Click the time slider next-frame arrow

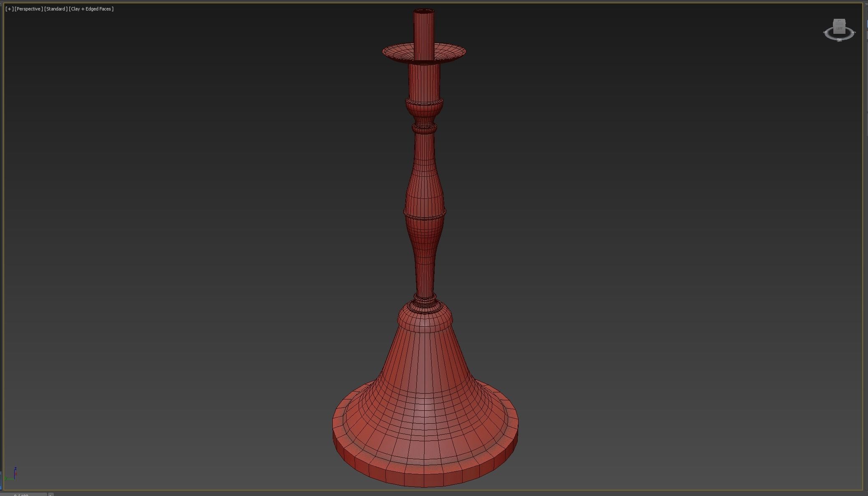tap(51, 494)
